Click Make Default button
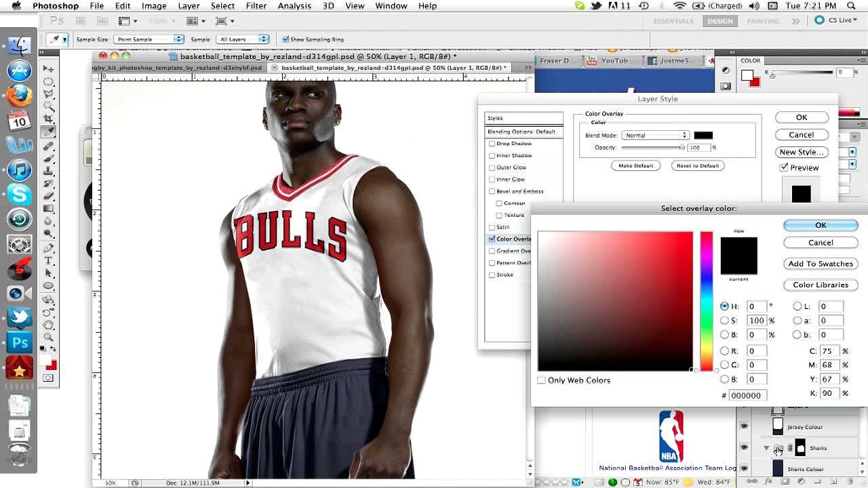Screen dimensions: 868x488 (635, 165)
